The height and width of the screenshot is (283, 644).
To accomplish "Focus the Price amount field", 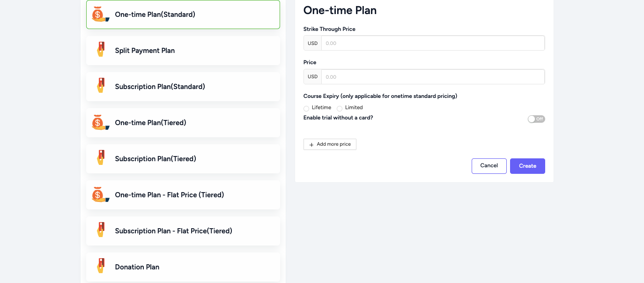I will [433, 77].
